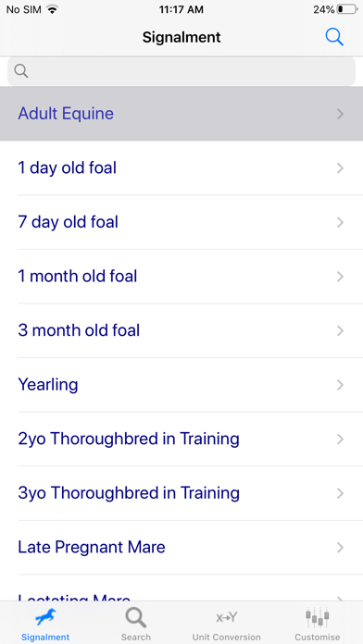This screenshot has width=363, height=644.
Task: Expand the Yearling row chevron
Action: tap(340, 385)
